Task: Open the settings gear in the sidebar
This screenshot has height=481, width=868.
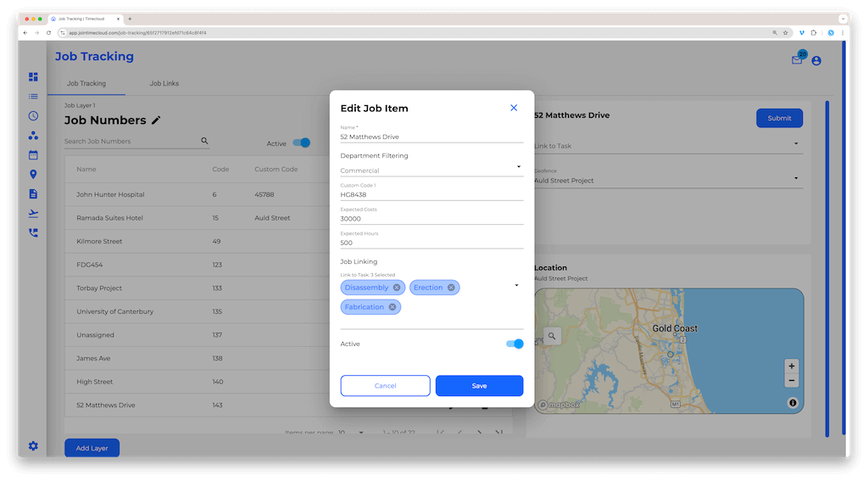Action: pos(33,446)
